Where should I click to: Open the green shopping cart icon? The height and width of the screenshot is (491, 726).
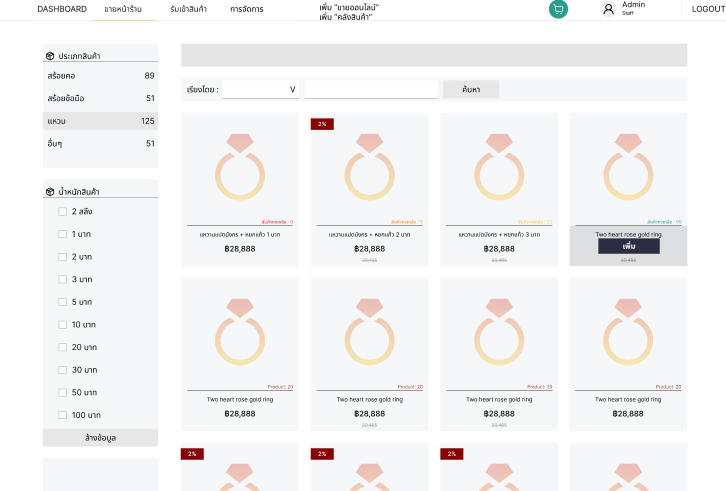[558, 9]
